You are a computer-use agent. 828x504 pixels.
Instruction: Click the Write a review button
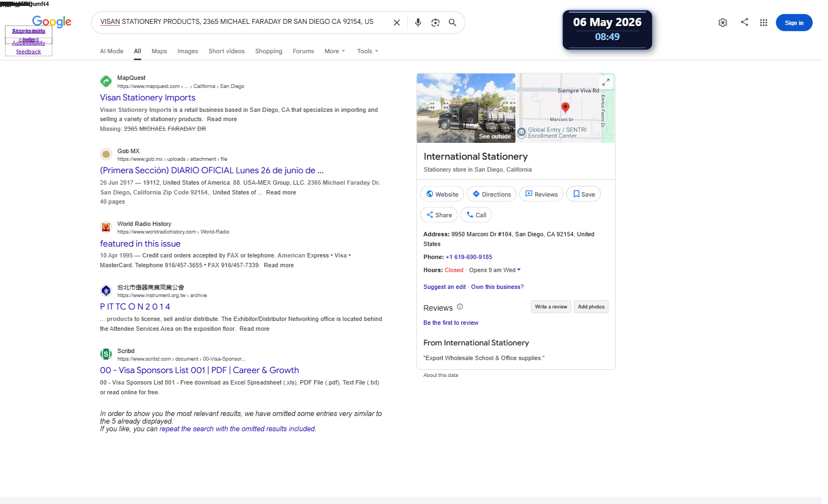pos(551,307)
